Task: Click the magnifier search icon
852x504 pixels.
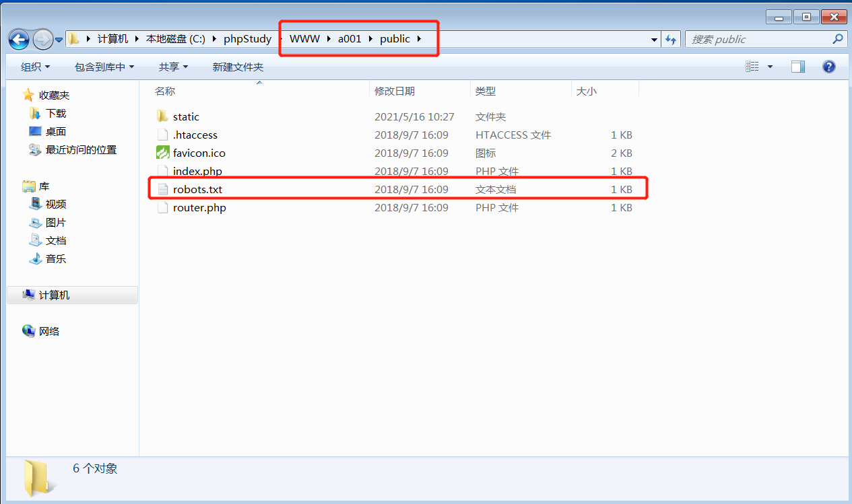Action: tap(838, 39)
